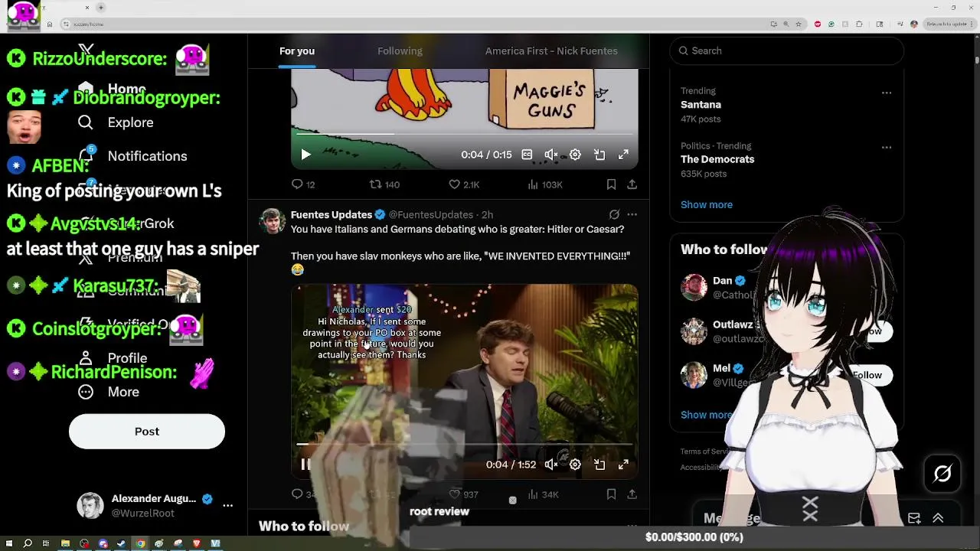980x551 pixels.
Task: Open the Santana trending topic
Action: tap(701, 105)
